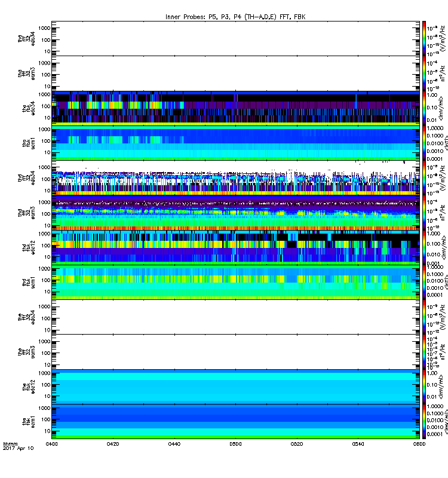Select the 0420 time axis label
Screen dimensions: 448x478
(x=113, y=443)
